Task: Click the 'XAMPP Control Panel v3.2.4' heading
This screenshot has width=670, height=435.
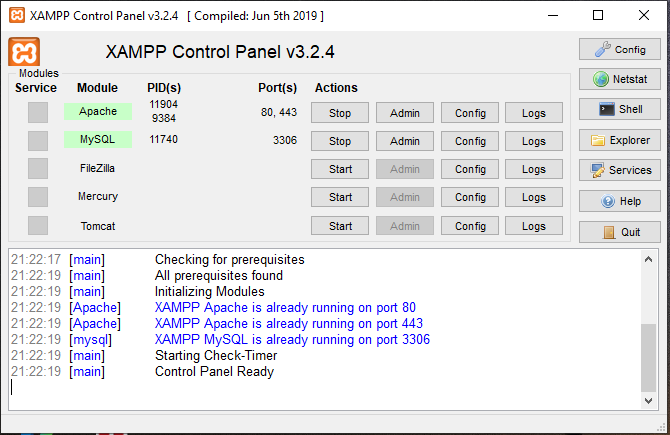Action: (220, 52)
